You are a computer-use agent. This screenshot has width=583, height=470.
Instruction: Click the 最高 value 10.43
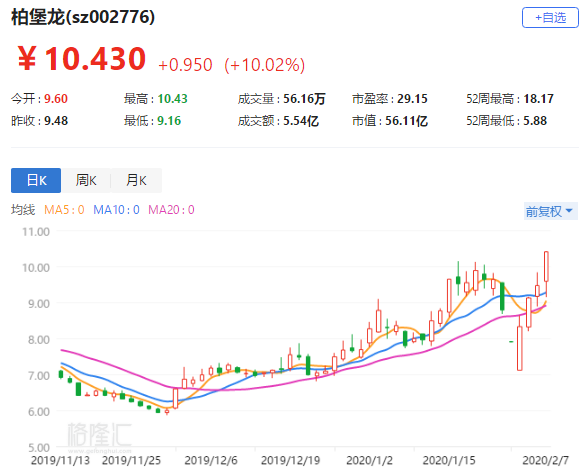tap(172, 99)
